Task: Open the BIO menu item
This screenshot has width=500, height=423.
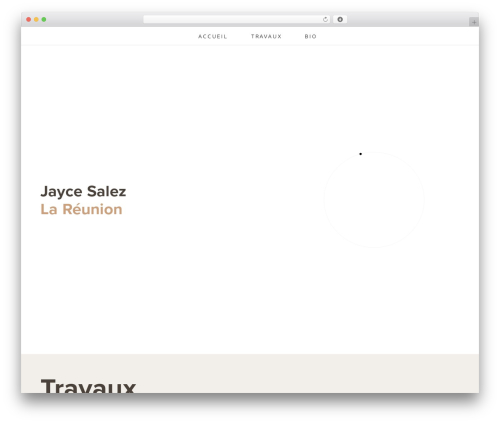Action: coord(310,36)
